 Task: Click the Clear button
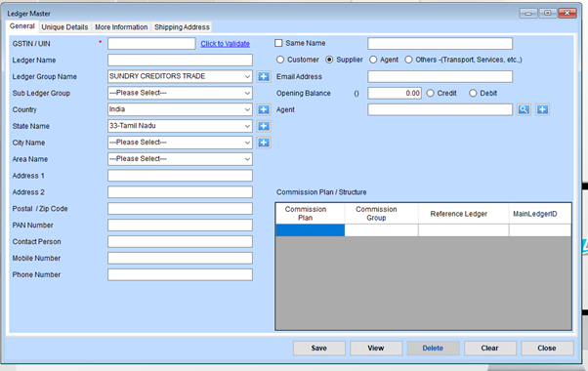tap(490, 349)
